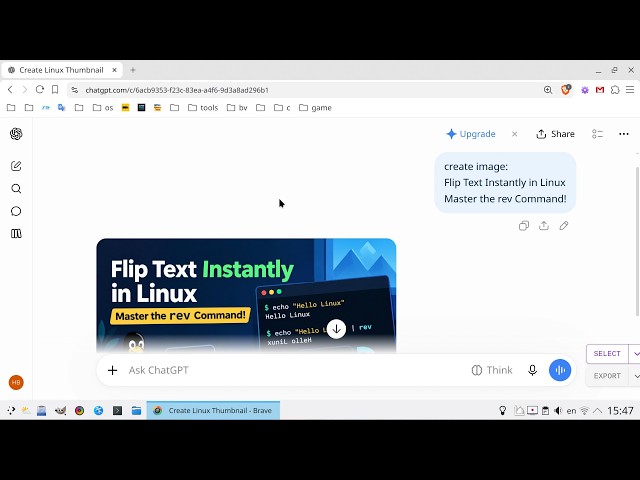Click the page vertical scrollbar
Viewport: 640px width, 480px height.
coord(637,241)
